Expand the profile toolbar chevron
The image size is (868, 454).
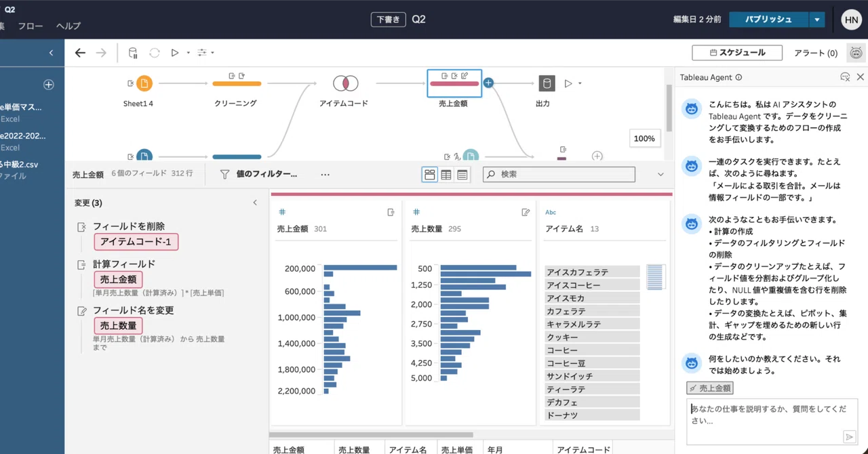click(660, 174)
